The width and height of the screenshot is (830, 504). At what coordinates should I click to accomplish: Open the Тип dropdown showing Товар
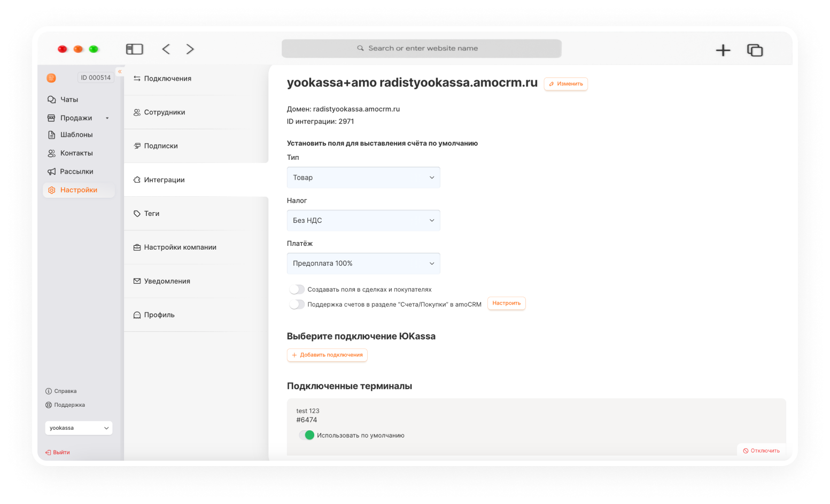[363, 177]
